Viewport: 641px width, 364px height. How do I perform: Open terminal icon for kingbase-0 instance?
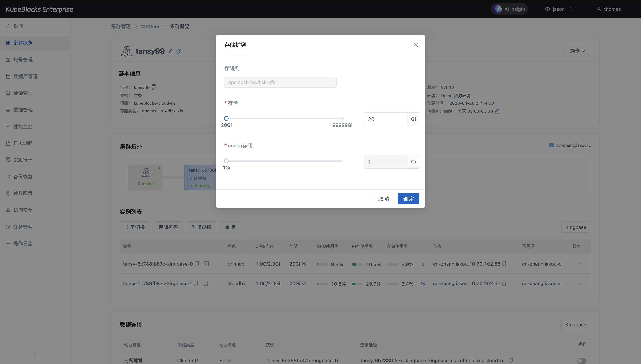click(x=206, y=264)
